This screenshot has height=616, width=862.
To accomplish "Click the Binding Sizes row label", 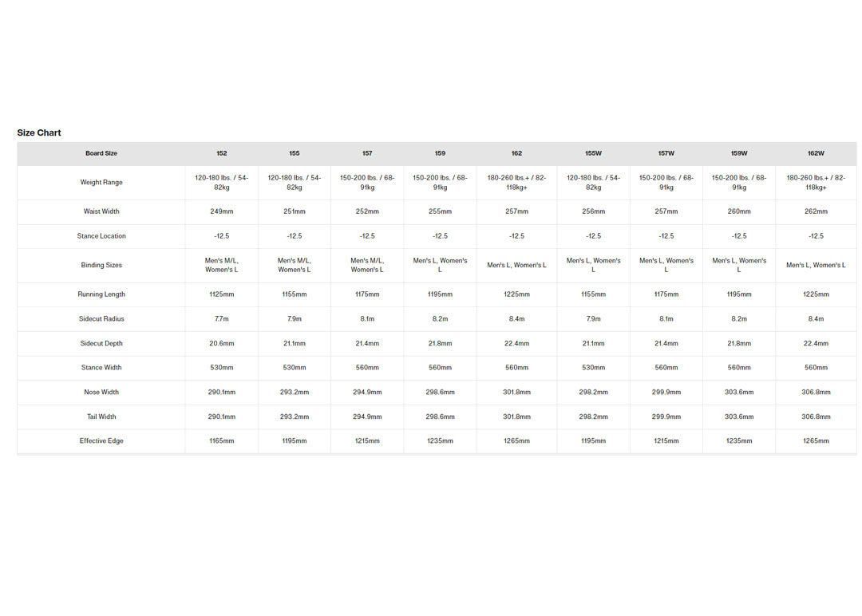I will (101, 265).
